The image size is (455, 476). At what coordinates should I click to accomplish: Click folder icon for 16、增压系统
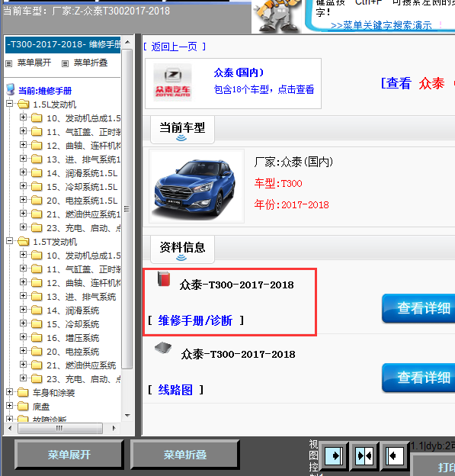(37, 338)
